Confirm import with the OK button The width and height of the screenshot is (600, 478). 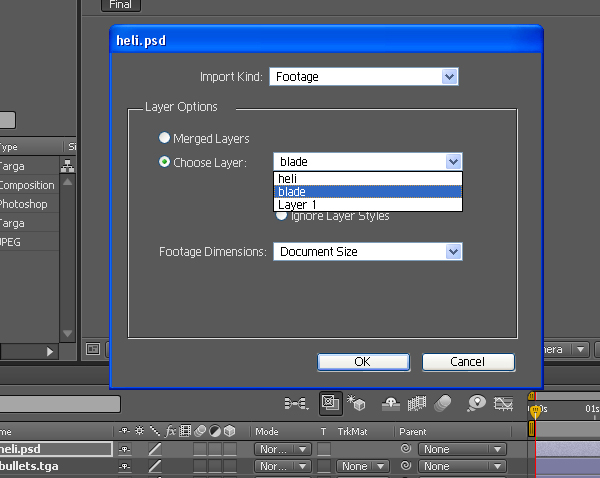point(364,362)
